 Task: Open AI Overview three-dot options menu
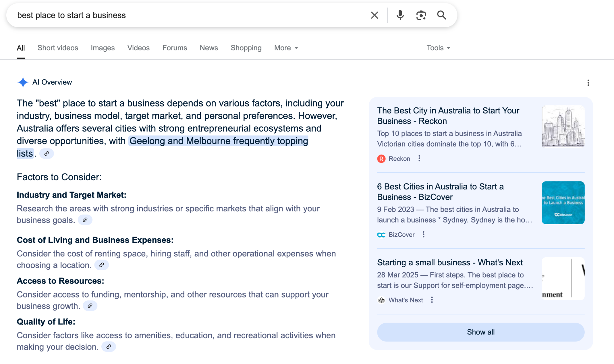click(x=588, y=83)
